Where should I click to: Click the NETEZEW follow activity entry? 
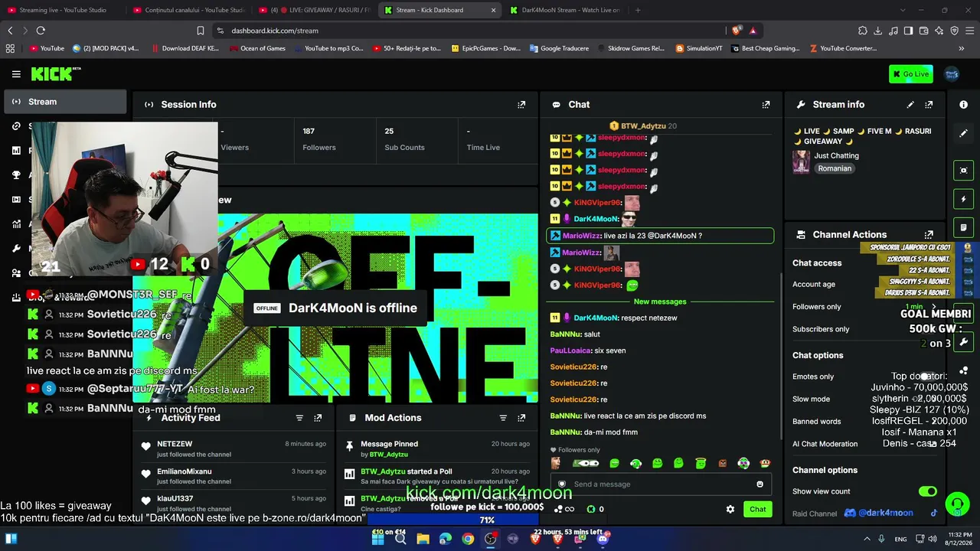click(x=235, y=448)
